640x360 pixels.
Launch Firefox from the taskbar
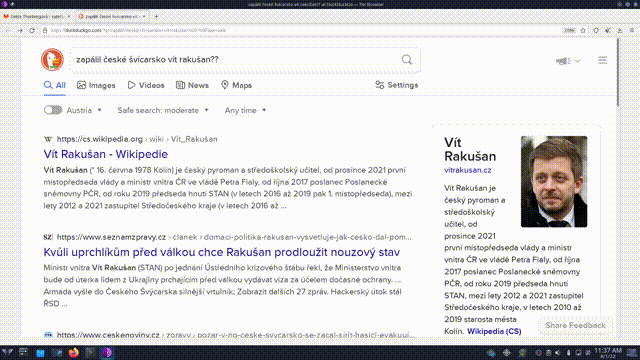tap(73, 353)
